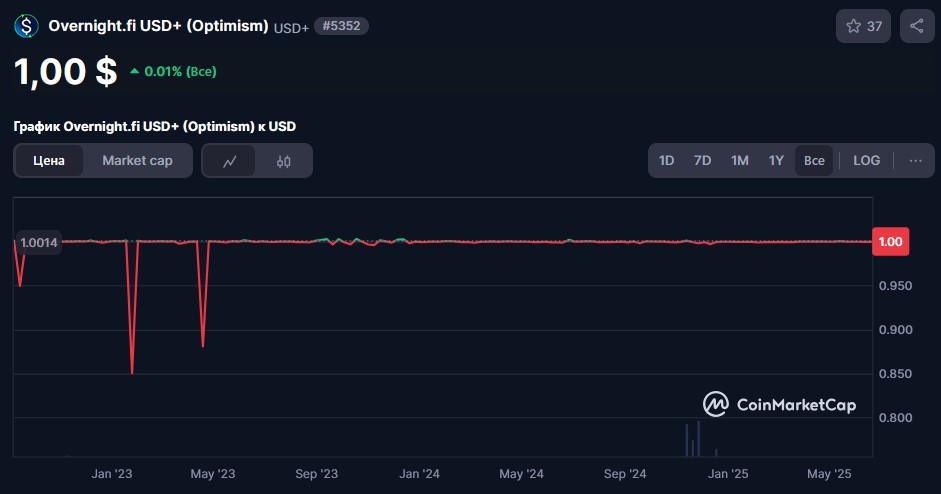The width and height of the screenshot is (941, 494).
Task: Click the 1,00 $ price value
Action: click(65, 71)
